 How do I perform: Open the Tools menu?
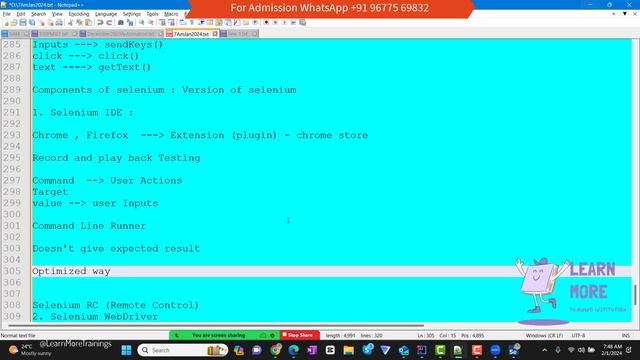pyautogui.click(x=152, y=14)
